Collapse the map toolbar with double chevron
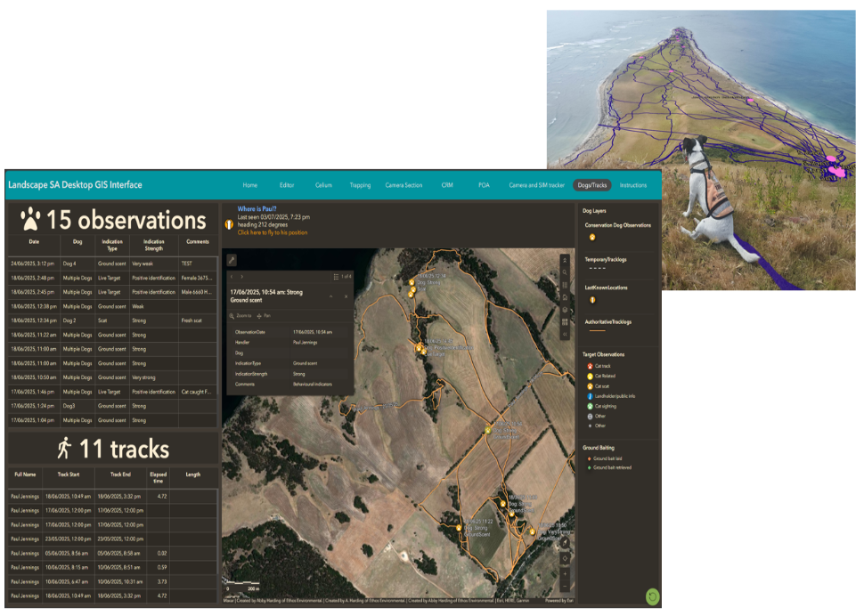This screenshot has height=616, width=864. pos(565,261)
